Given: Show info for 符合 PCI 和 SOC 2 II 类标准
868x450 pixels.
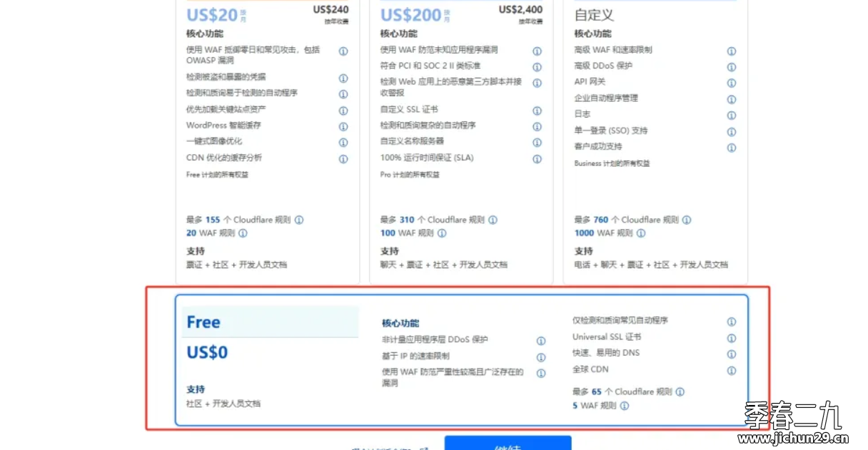Looking at the screenshot, I should coord(538,67).
